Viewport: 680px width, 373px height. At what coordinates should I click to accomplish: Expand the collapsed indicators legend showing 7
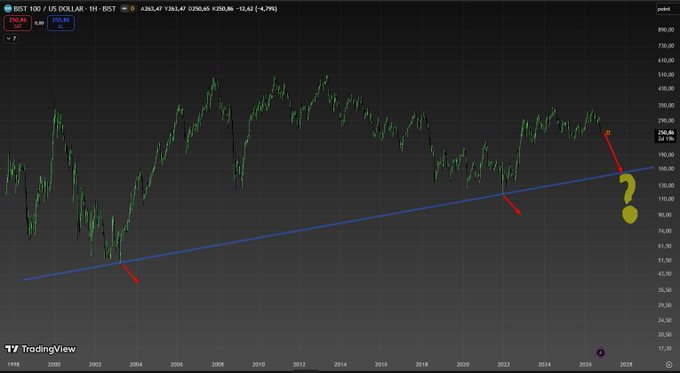click(11, 39)
